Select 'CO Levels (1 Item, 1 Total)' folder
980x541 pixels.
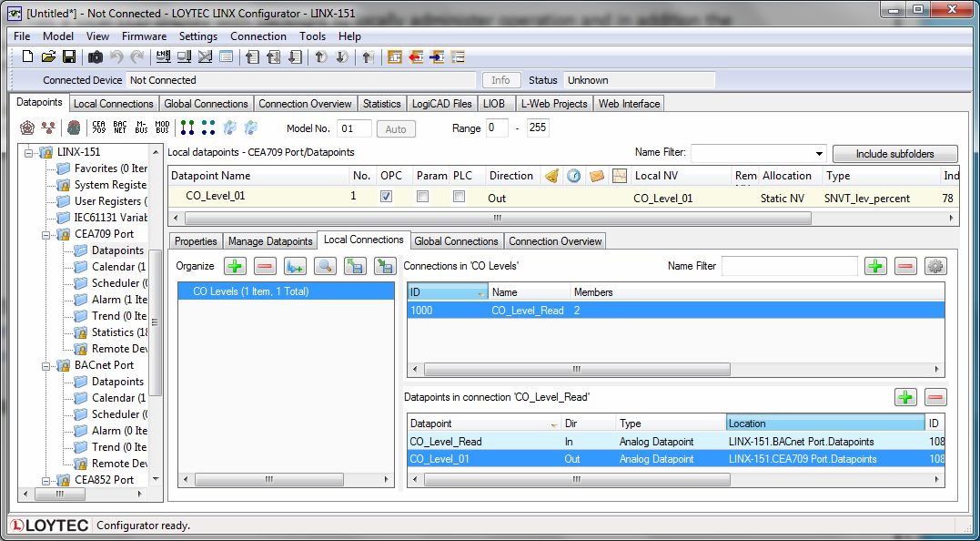click(287, 291)
